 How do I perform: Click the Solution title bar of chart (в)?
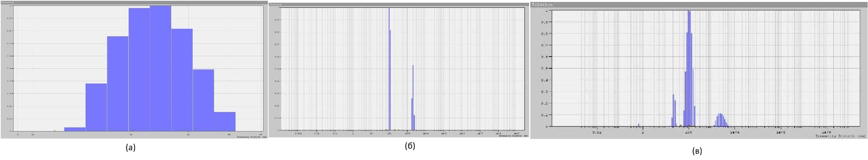pyautogui.click(x=699, y=5)
